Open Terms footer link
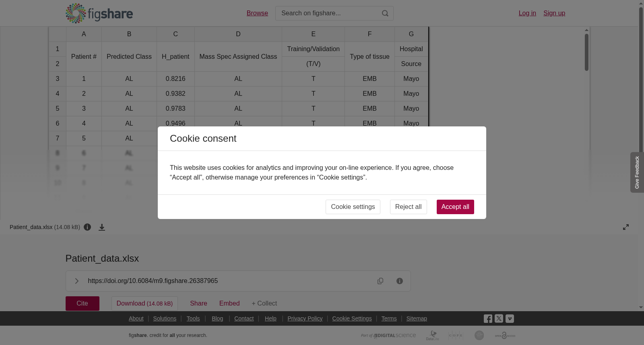The image size is (644, 345). pyautogui.click(x=389, y=318)
